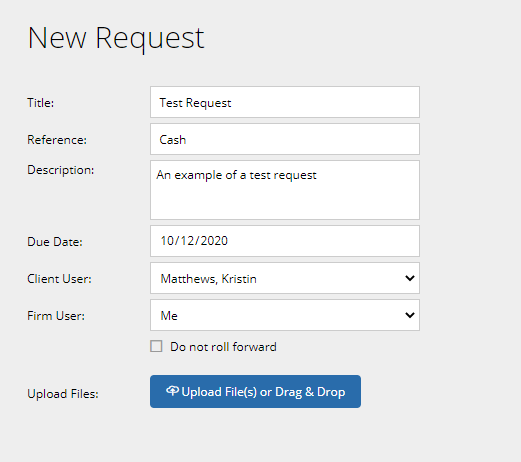Click the New Request heading
Screen dimensions: 521x462
point(116,39)
